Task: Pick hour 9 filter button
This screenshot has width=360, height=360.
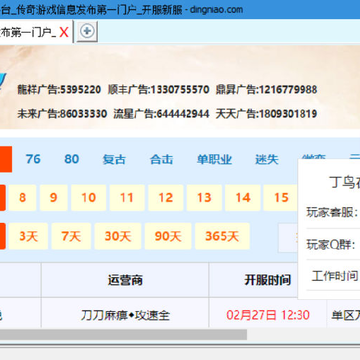Action: click(54, 198)
